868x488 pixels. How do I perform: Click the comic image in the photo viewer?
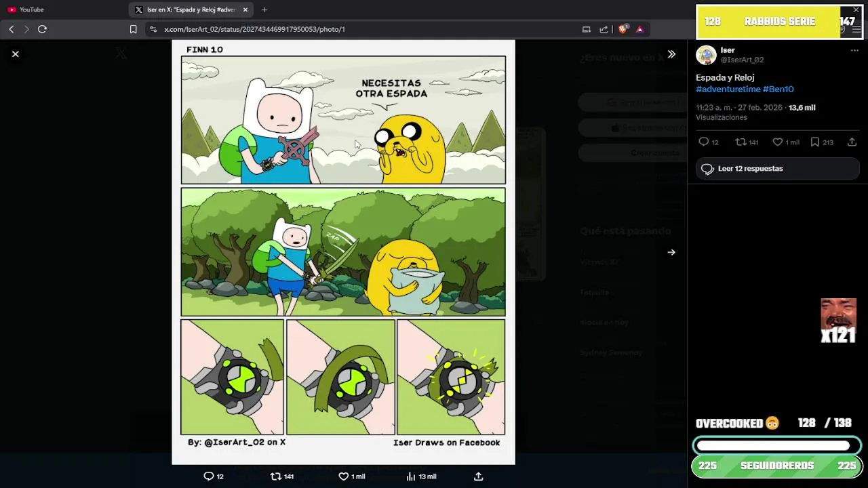pyautogui.click(x=343, y=252)
